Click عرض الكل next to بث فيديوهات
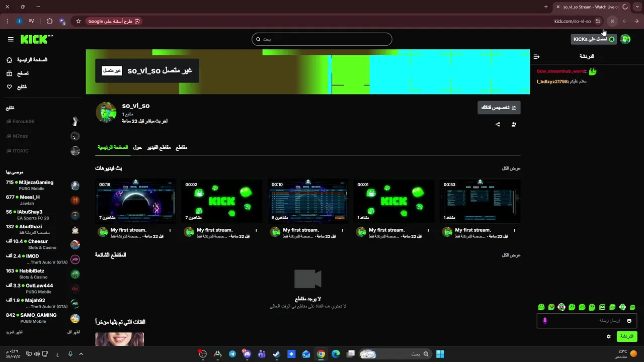This screenshot has width=644, height=362. click(x=511, y=168)
